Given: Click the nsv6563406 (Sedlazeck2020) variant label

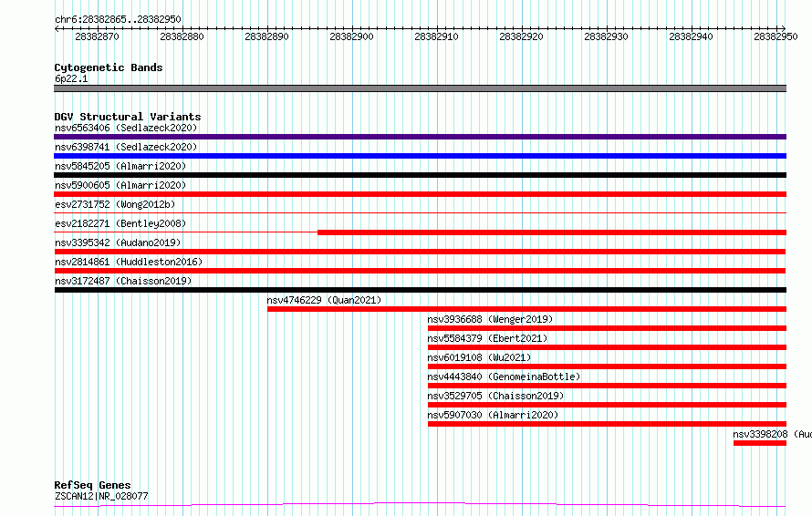Looking at the screenshot, I should [125, 128].
